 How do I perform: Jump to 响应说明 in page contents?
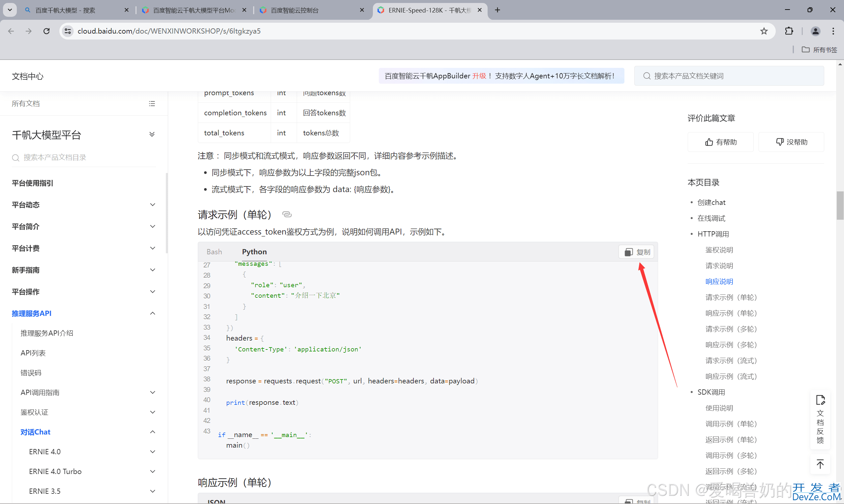[x=719, y=282]
